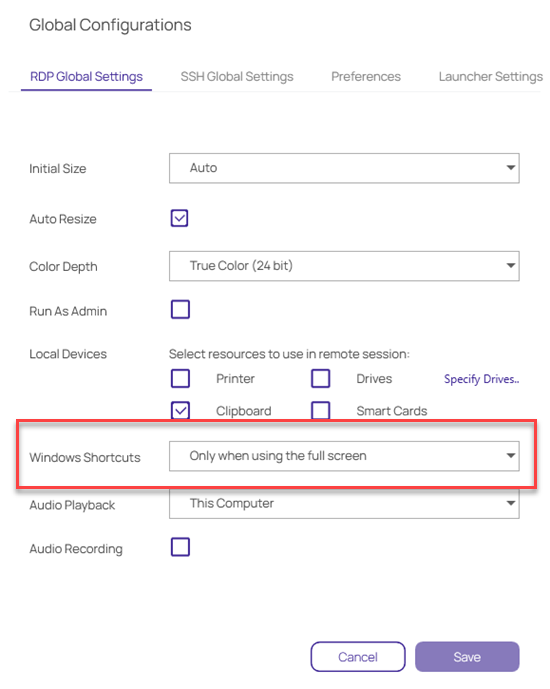The height and width of the screenshot is (689, 550).
Task: Switch to SSH Global Settings tab
Action: coord(237,76)
